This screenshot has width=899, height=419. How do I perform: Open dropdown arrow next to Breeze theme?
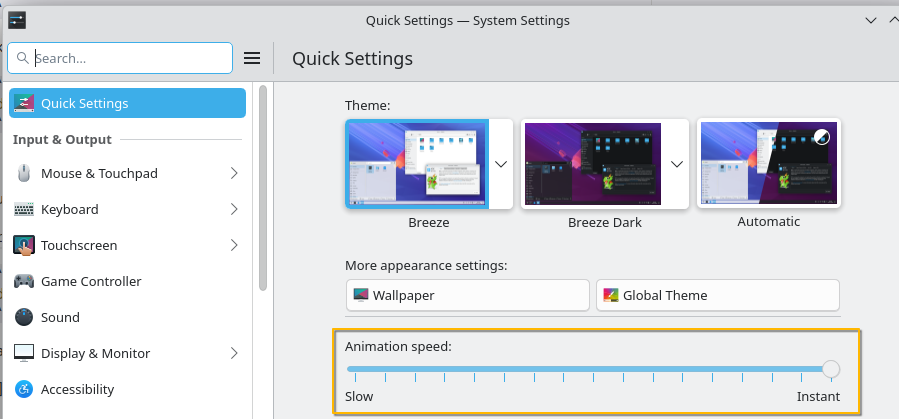point(501,164)
